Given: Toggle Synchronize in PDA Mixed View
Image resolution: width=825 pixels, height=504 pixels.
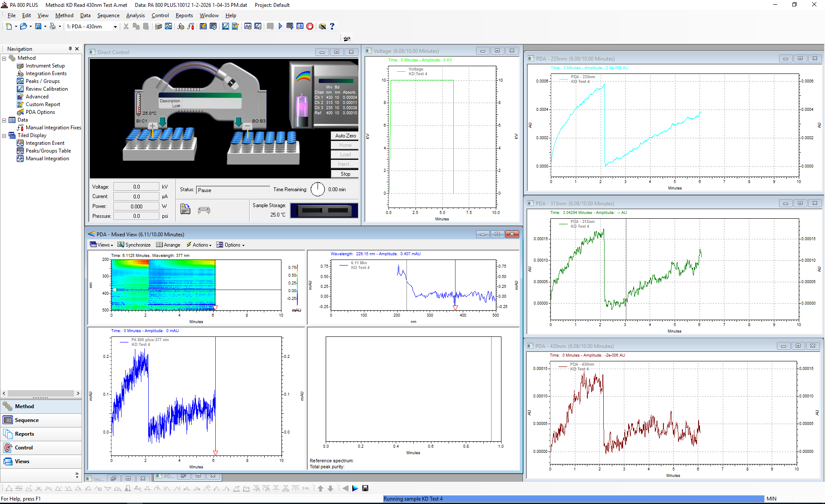Looking at the screenshot, I should tap(134, 245).
